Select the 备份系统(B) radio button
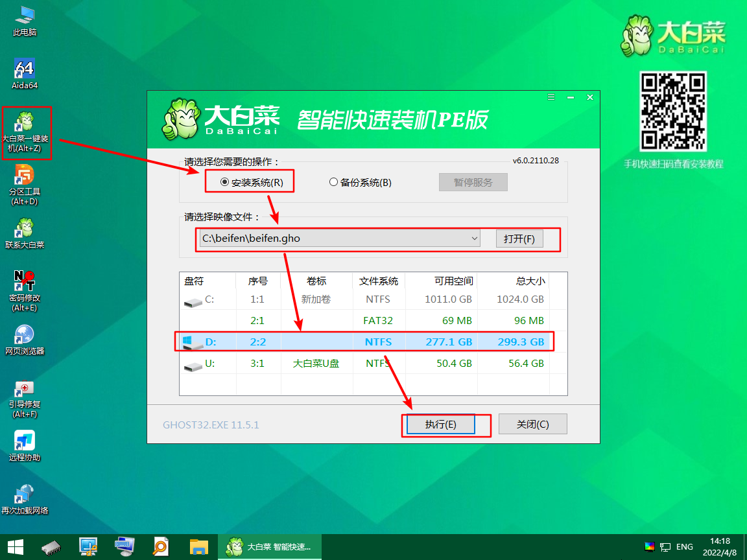The width and height of the screenshot is (747, 560). point(361,182)
